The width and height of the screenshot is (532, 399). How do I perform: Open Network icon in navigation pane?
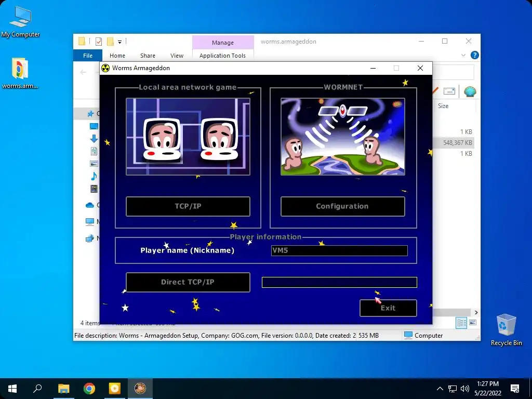click(x=90, y=238)
